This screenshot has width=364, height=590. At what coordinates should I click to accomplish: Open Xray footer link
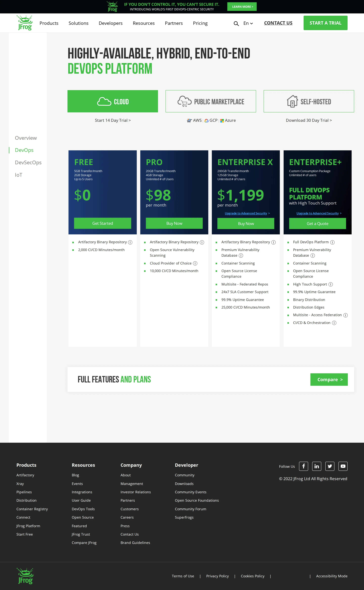(20, 484)
